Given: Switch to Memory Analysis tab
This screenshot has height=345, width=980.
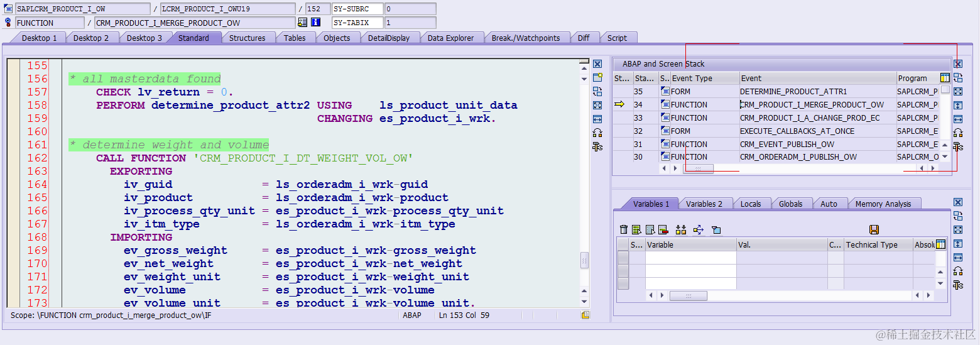Looking at the screenshot, I should pos(883,204).
